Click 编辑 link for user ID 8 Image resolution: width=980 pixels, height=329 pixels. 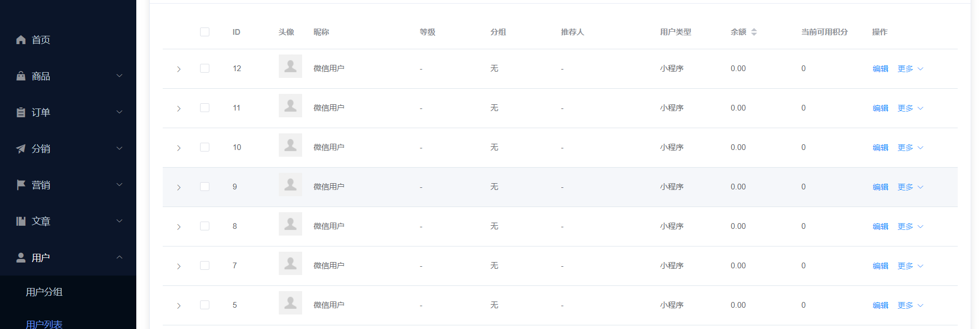pos(880,226)
